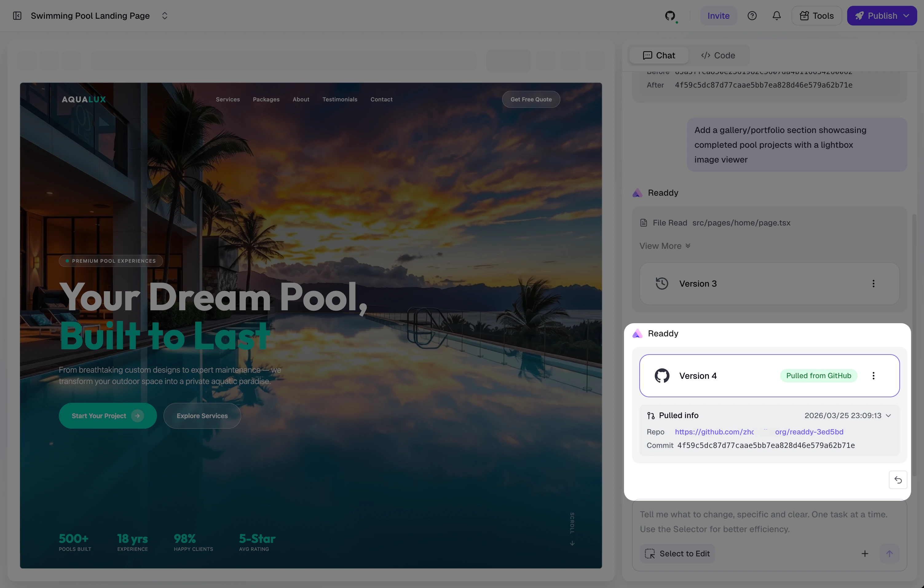Viewport: 924px width, 588px height.
Task: Click the chat message input field
Action: 764,522
